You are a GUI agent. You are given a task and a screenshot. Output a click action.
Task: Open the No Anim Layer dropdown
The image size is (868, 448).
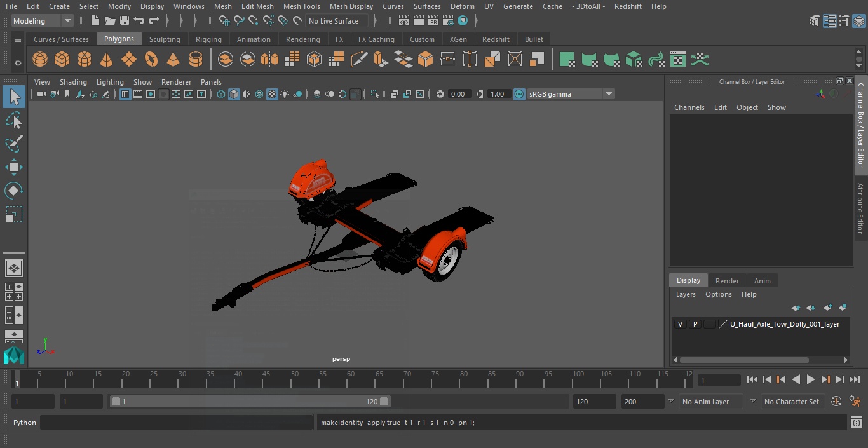[711, 402]
